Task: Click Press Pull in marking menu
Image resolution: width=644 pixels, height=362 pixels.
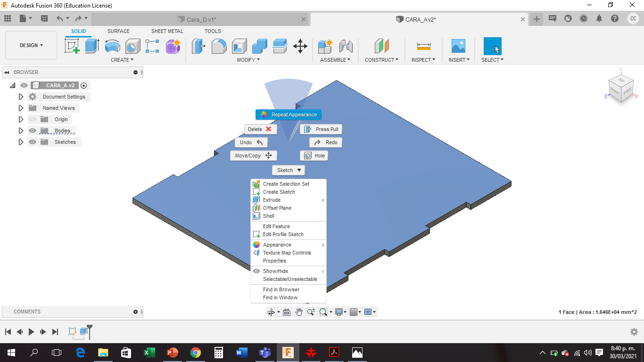Action: point(321,129)
